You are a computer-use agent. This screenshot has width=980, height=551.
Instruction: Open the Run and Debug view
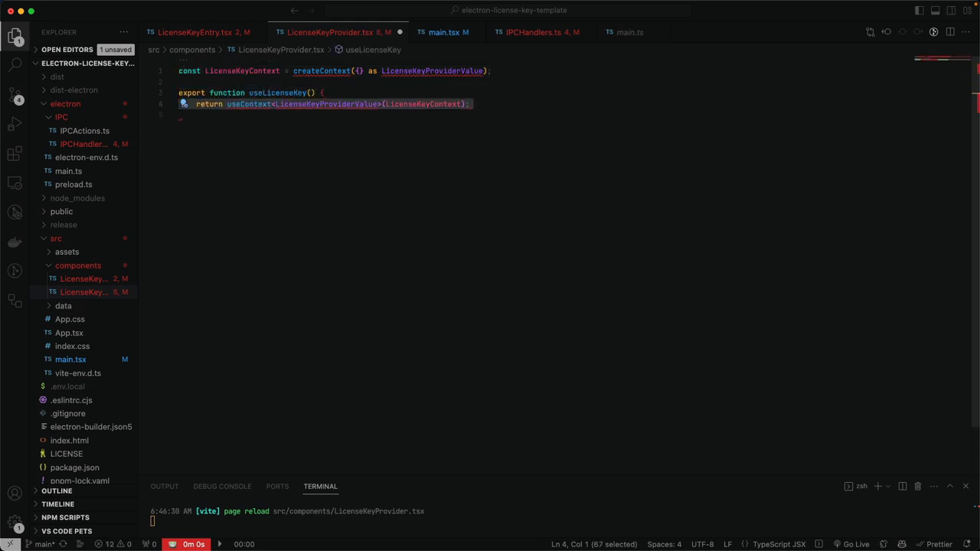(x=15, y=124)
